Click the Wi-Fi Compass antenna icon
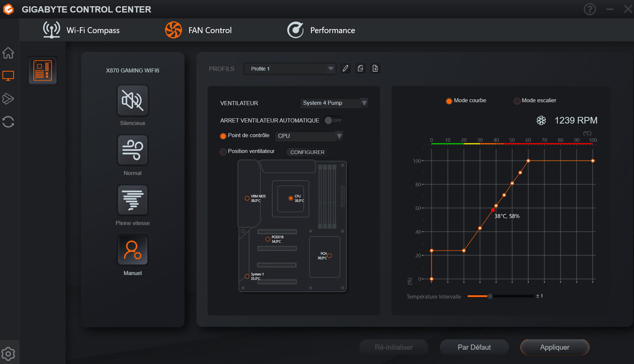Image resolution: width=634 pixels, height=364 pixels. coord(52,30)
